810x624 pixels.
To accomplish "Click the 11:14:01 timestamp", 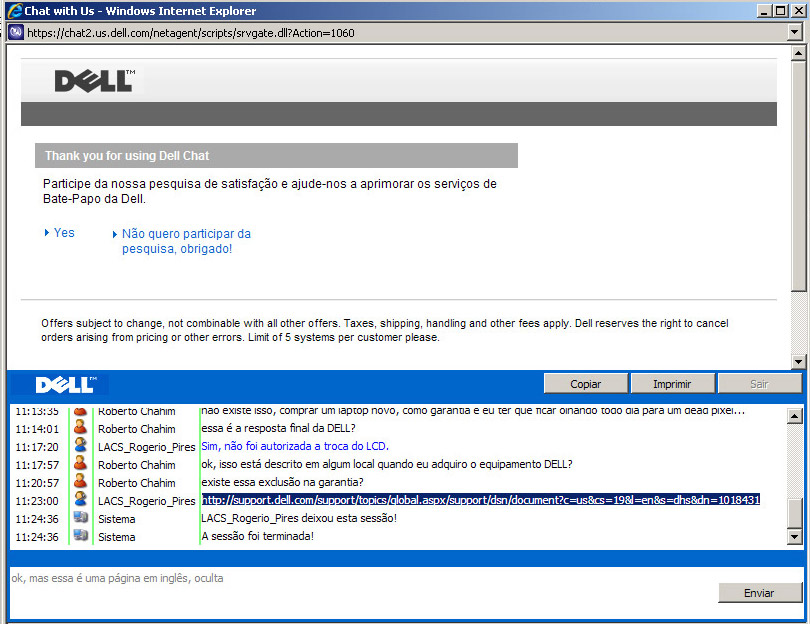I will 37,429.
